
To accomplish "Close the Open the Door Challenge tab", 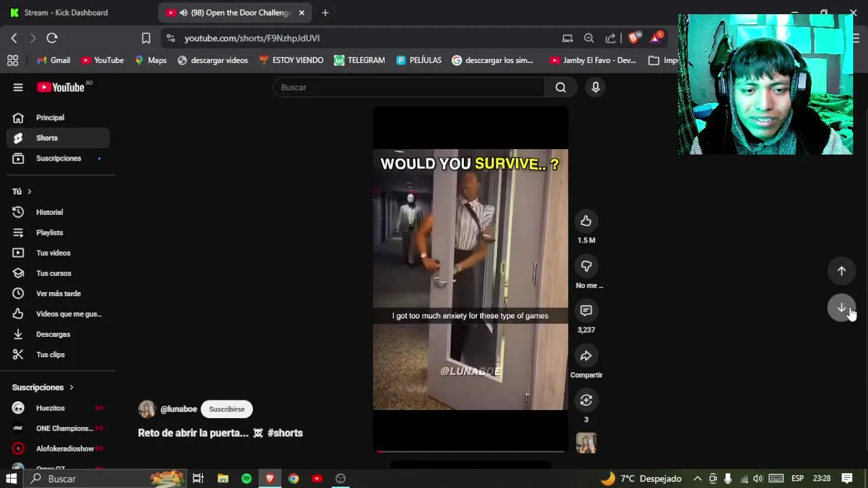I will click(x=302, y=12).
